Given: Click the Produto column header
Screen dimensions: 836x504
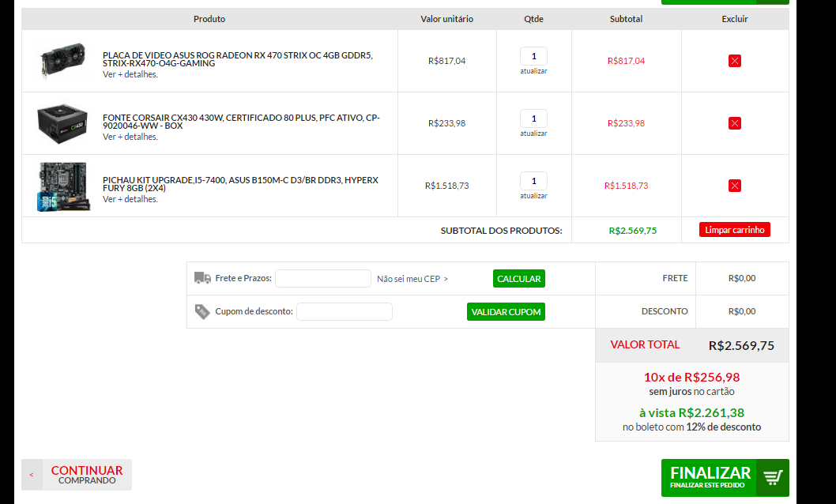Looking at the screenshot, I should click(209, 19).
